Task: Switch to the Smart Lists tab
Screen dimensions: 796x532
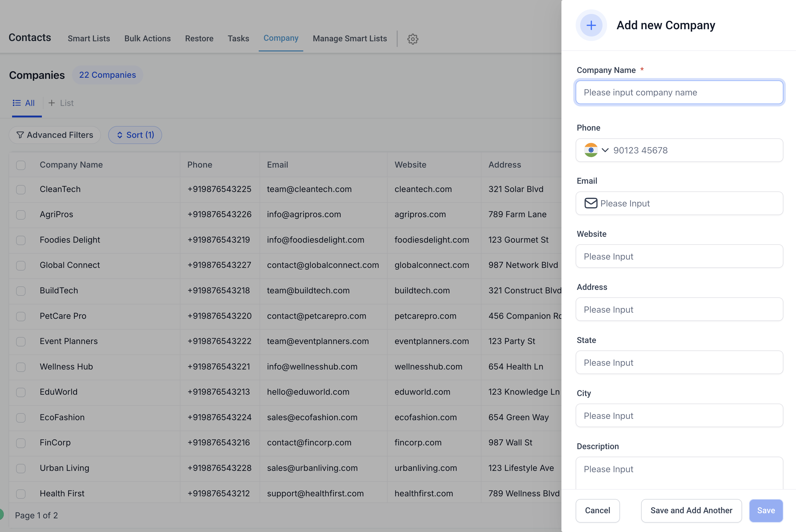Action: pyautogui.click(x=89, y=39)
